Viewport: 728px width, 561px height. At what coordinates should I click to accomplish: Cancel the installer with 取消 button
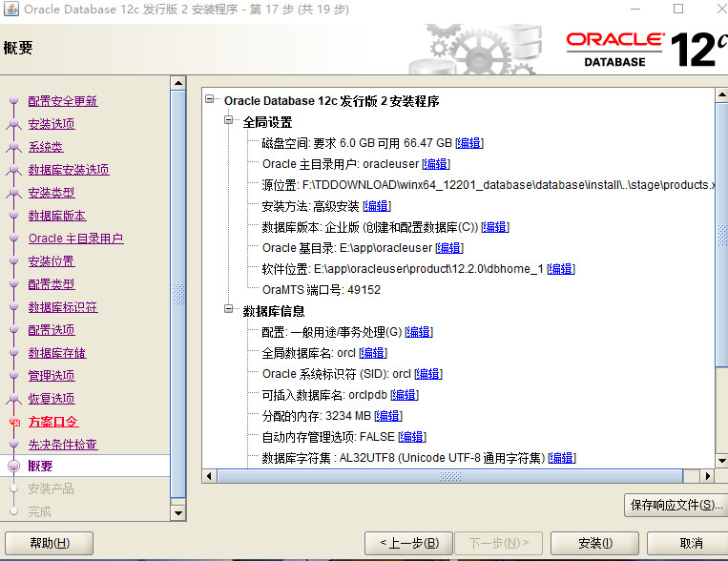[x=689, y=543]
